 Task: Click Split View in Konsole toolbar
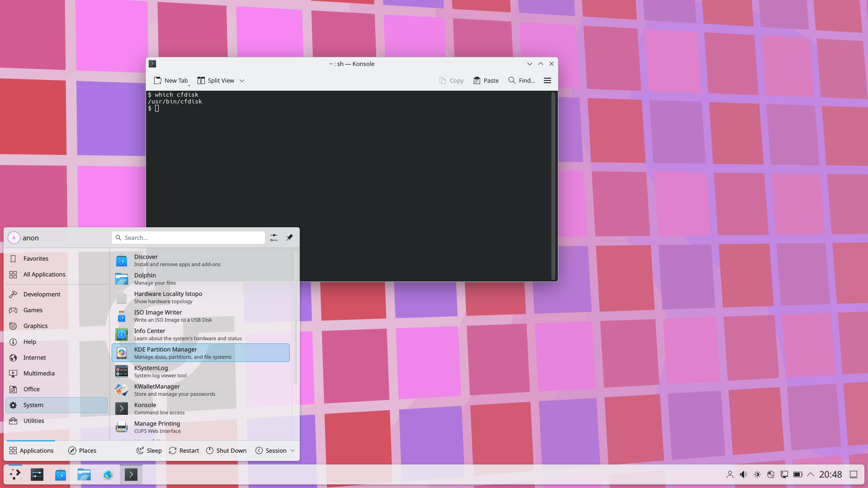pyautogui.click(x=216, y=80)
